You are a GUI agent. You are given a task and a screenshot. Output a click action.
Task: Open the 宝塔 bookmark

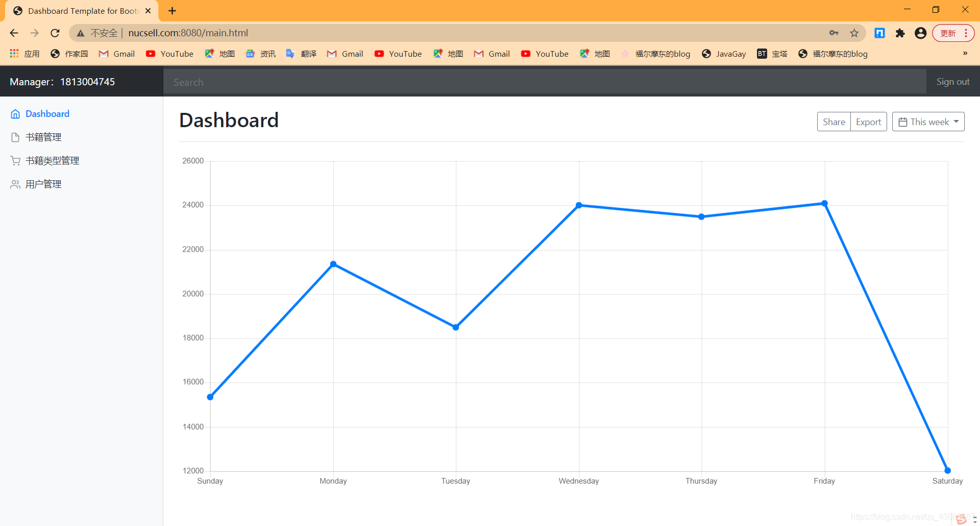point(772,54)
